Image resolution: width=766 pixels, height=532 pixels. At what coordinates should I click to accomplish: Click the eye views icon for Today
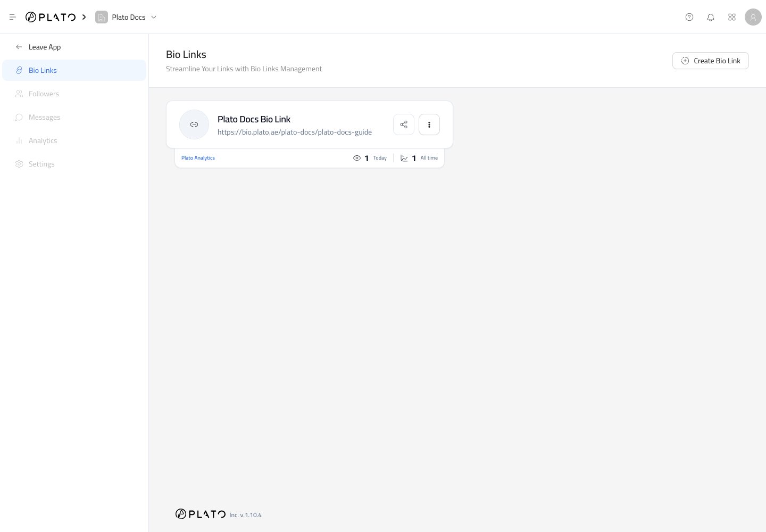tap(357, 158)
